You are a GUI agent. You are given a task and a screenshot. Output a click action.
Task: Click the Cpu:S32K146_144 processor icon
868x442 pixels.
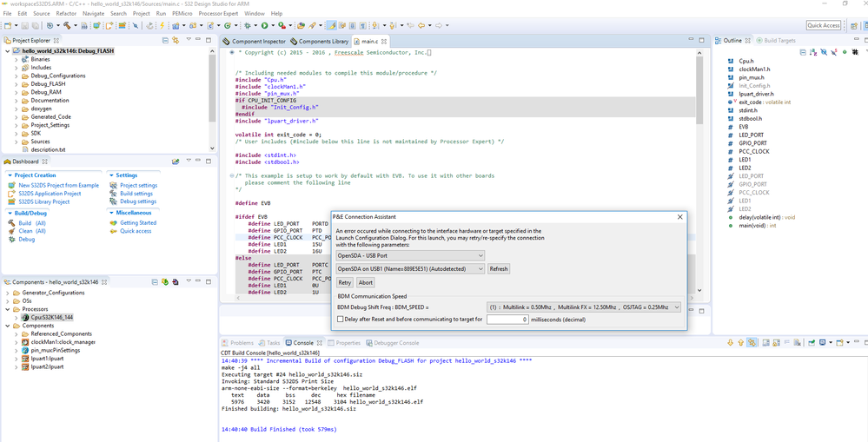click(x=24, y=318)
